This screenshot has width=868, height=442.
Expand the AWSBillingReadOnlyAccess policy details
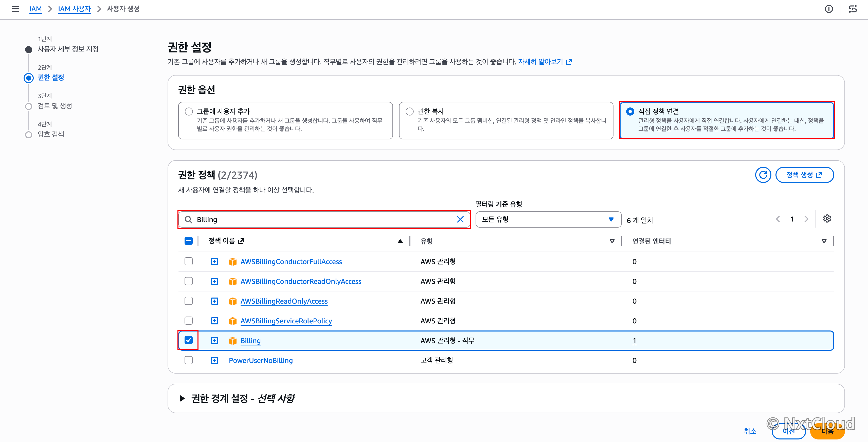click(x=215, y=301)
